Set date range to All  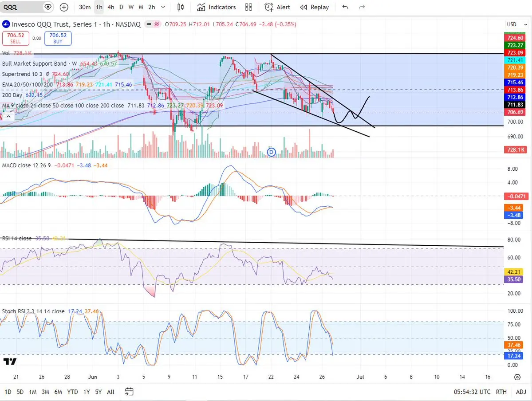[x=110, y=392]
